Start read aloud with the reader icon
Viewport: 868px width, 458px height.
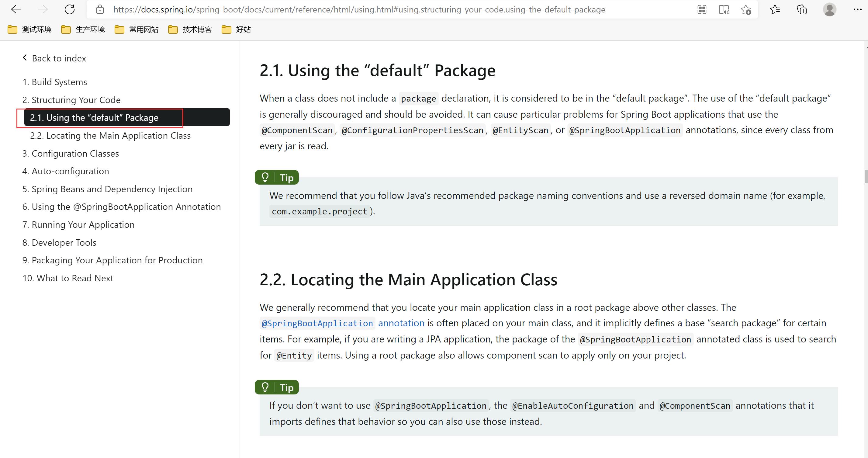pyautogui.click(x=724, y=9)
